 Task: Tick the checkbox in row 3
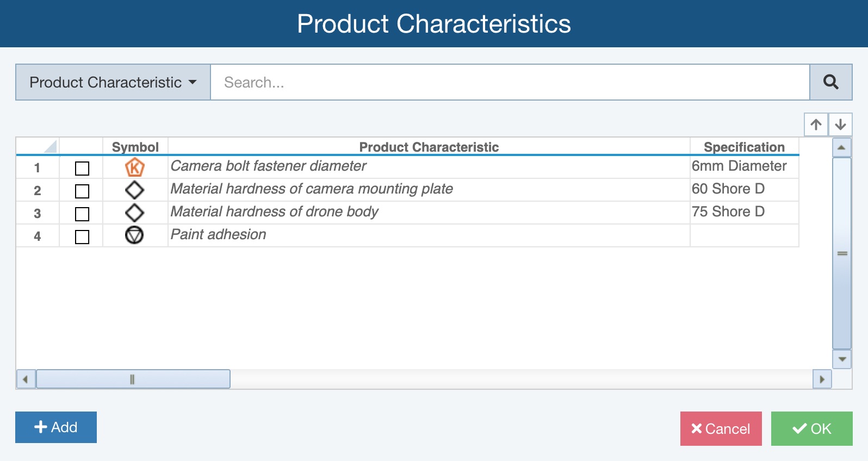click(82, 214)
